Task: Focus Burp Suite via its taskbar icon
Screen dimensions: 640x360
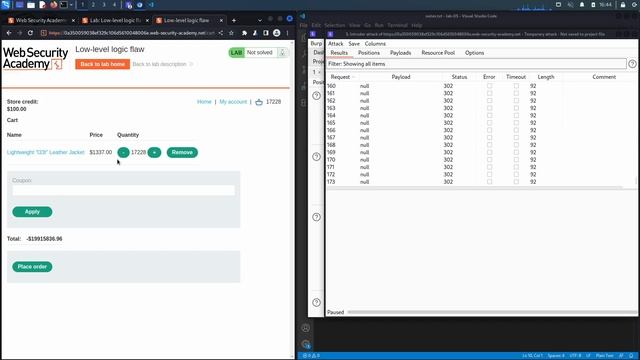Action: pyautogui.click(x=129, y=5)
